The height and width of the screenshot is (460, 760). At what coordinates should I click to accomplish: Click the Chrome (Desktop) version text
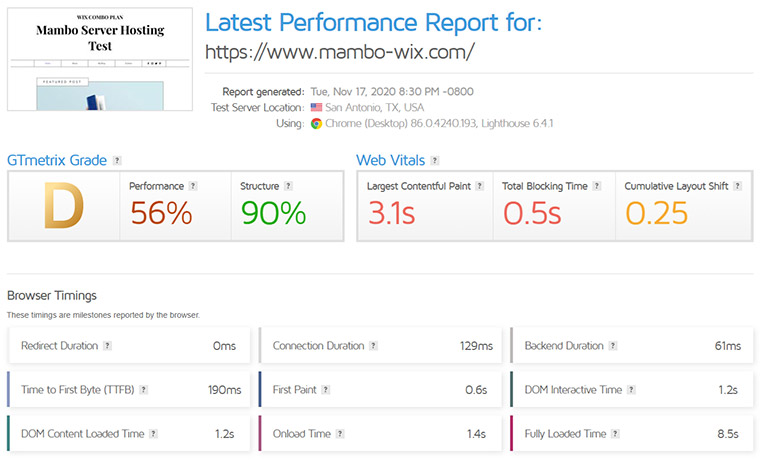point(439,124)
